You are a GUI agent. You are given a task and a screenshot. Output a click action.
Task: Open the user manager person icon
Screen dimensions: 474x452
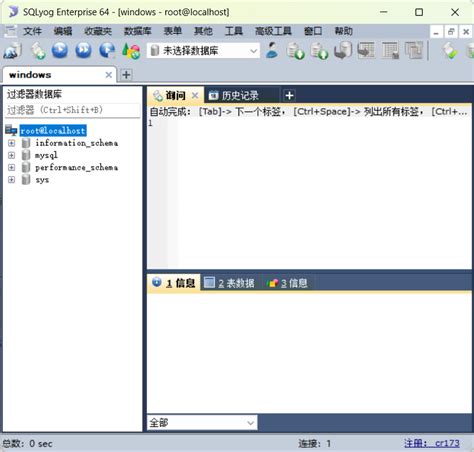272,50
